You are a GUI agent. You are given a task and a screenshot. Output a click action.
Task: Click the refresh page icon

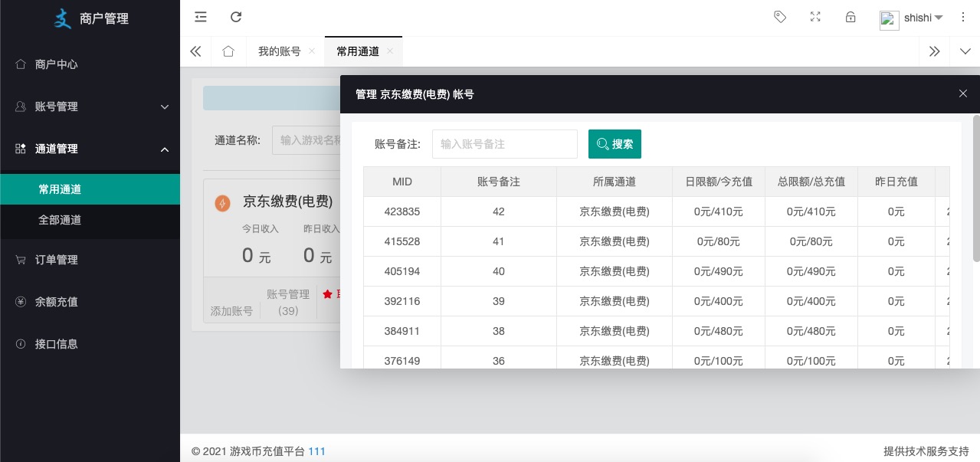coord(236,17)
